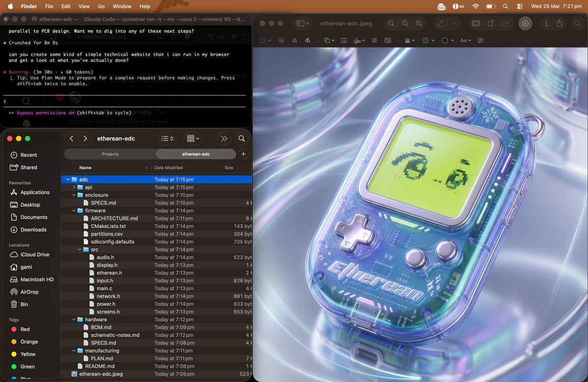The width and height of the screenshot is (588, 382).
Task: Collapse the firmware folder
Action: click(74, 211)
